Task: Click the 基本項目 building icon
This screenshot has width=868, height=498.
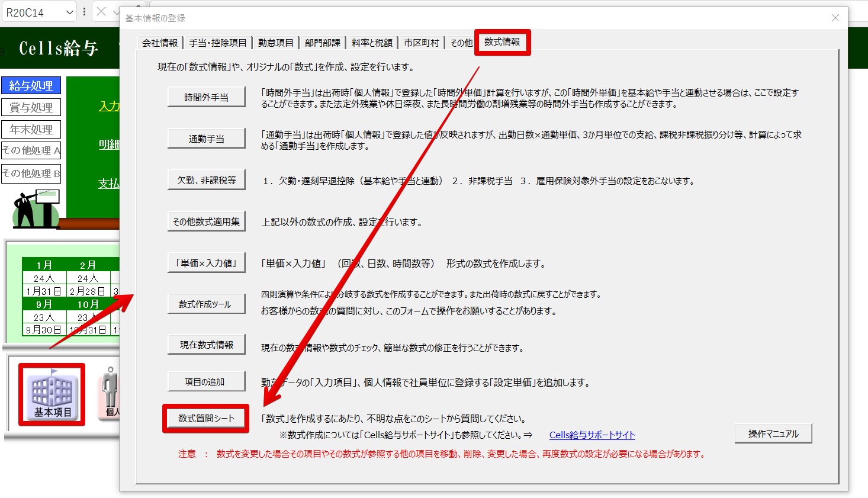Action: point(52,394)
